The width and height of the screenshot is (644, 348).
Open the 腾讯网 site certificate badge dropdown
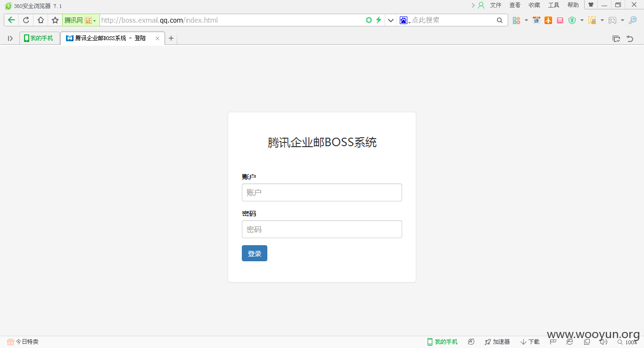[81, 20]
